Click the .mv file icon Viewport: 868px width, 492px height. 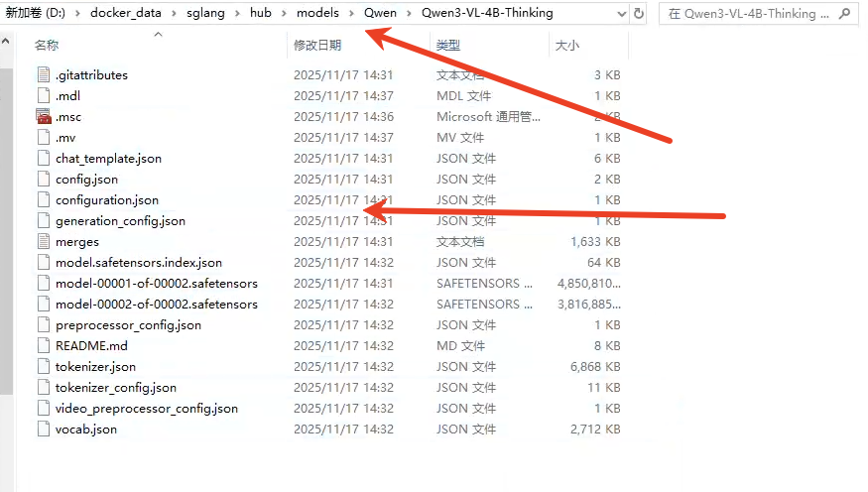click(x=44, y=137)
